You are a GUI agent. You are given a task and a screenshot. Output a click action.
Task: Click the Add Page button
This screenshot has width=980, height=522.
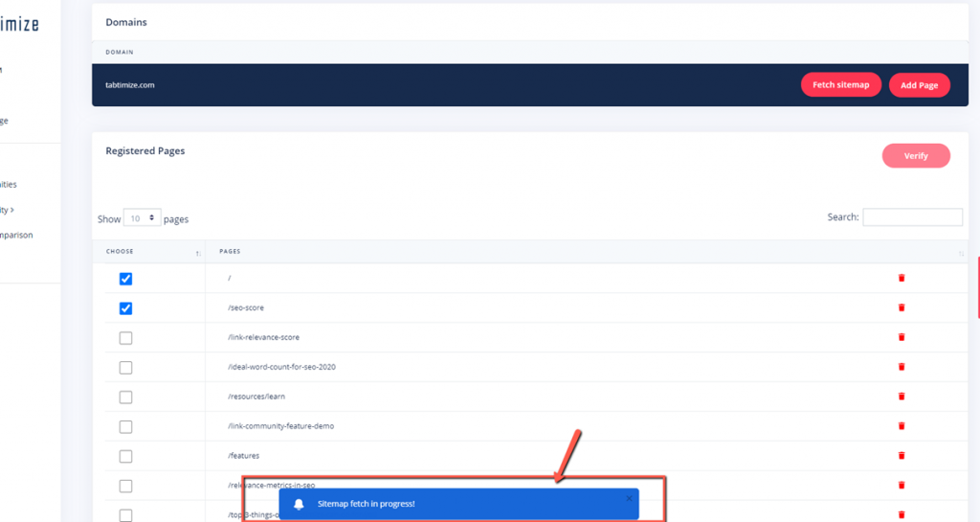(920, 85)
